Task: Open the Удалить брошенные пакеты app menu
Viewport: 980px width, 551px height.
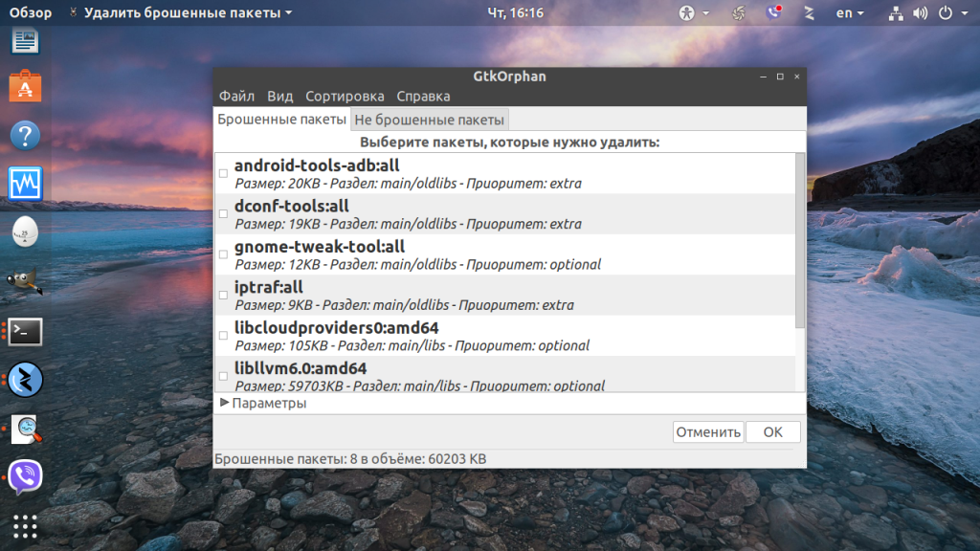Action: (x=181, y=13)
